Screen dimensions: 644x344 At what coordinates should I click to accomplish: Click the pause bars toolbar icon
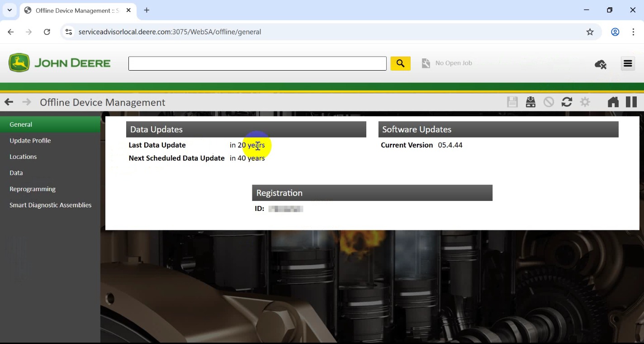click(x=631, y=102)
